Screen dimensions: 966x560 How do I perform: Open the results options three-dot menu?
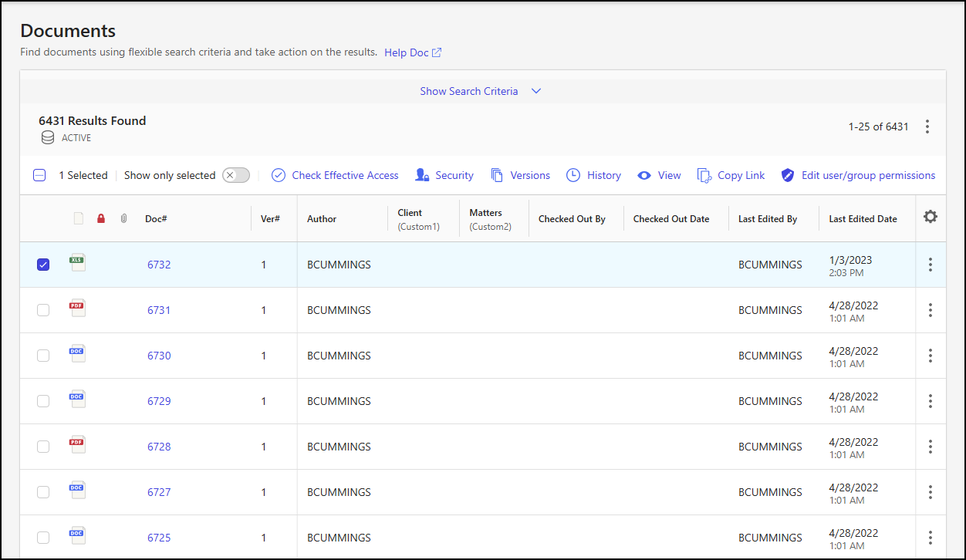click(927, 126)
